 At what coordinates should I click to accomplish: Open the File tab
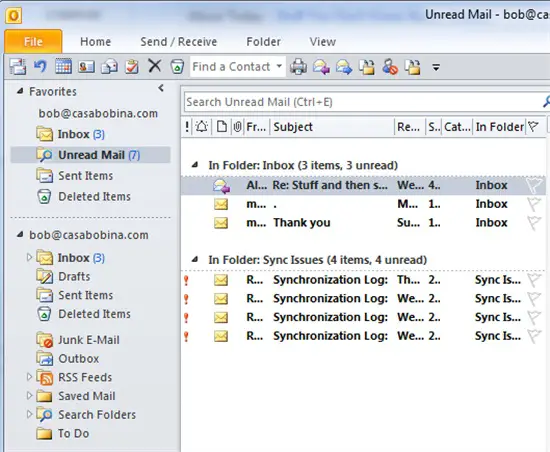pos(33,41)
